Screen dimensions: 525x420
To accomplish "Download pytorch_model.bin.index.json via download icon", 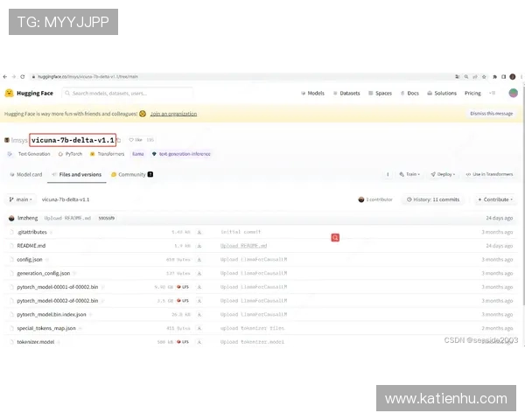I will coord(199,314).
